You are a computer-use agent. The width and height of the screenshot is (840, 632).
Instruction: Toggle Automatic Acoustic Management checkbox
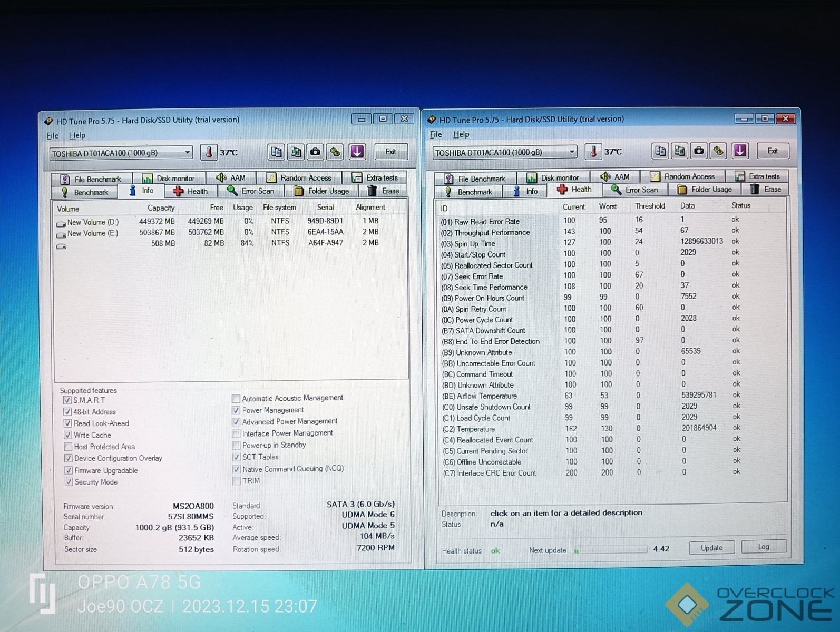pyautogui.click(x=236, y=399)
